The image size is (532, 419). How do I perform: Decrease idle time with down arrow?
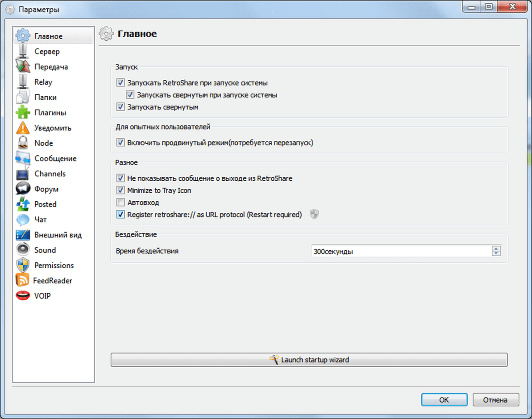pyautogui.click(x=496, y=254)
